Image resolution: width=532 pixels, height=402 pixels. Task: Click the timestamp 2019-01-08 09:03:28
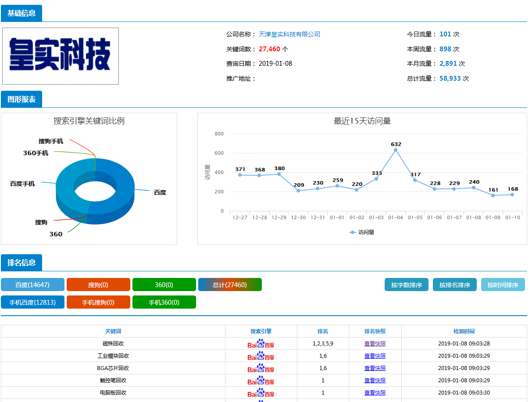coord(464,344)
